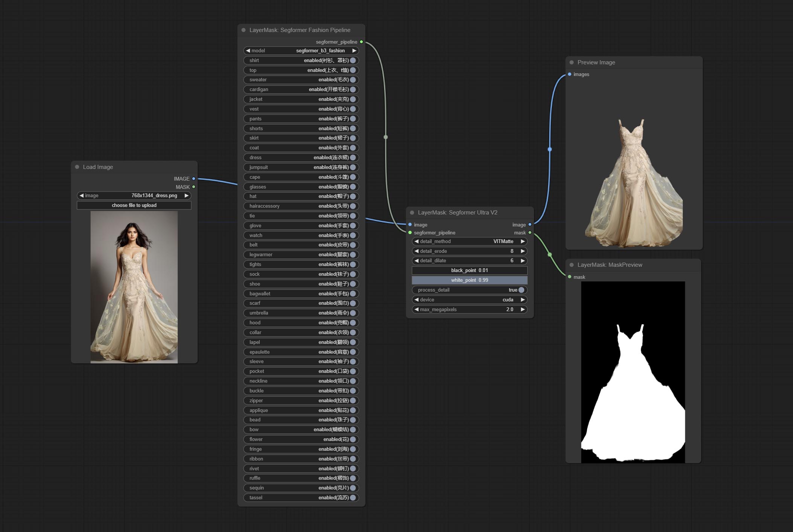Click the Load Image IMAGE output socket
Viewport: 793px width, 532px height.
click(193, 179)
